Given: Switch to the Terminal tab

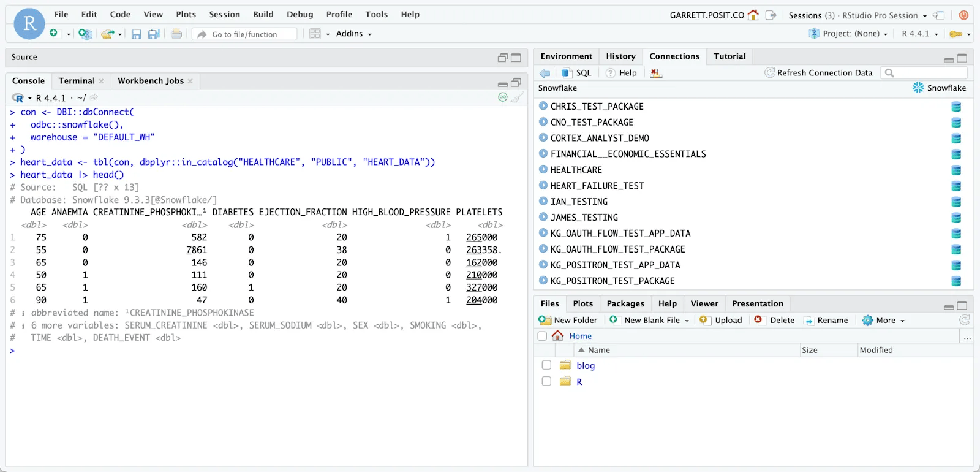Looking at the screenshot, I should [77, 81].
